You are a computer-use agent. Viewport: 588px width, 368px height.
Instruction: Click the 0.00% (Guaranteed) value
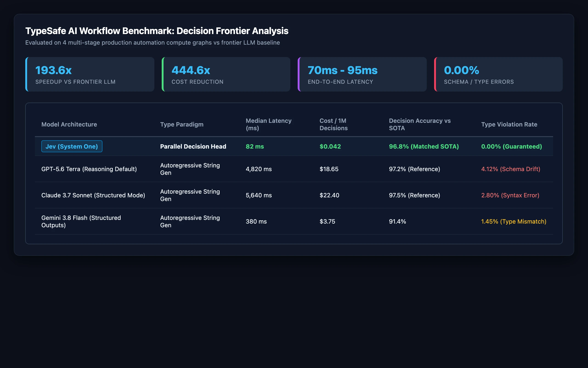[512, 146]
